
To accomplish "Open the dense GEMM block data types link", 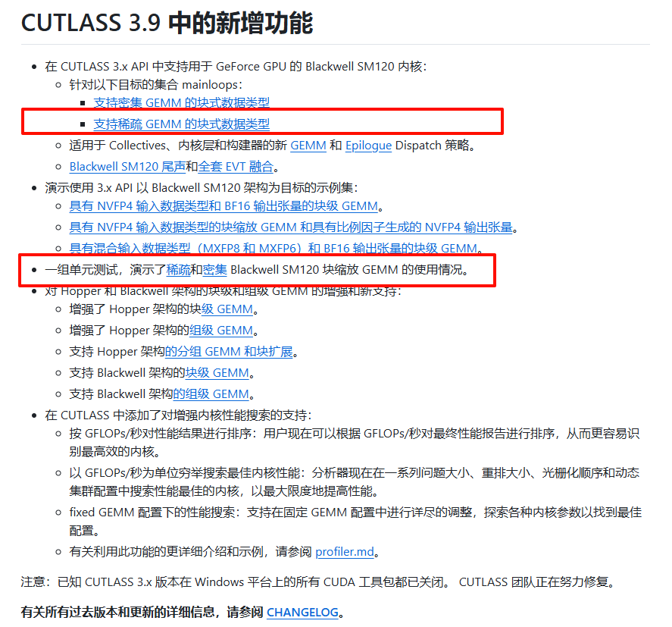I will 181,102.
